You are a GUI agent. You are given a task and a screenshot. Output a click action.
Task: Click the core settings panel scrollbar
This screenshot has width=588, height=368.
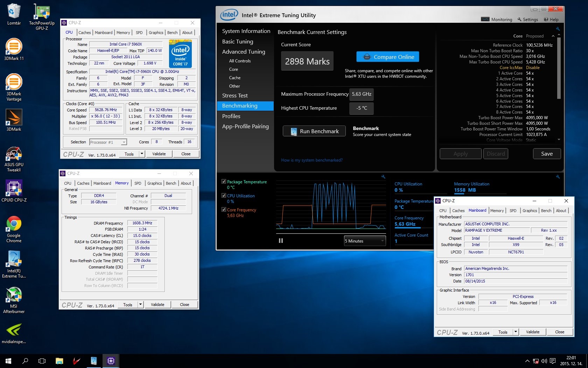coord(559,68)
